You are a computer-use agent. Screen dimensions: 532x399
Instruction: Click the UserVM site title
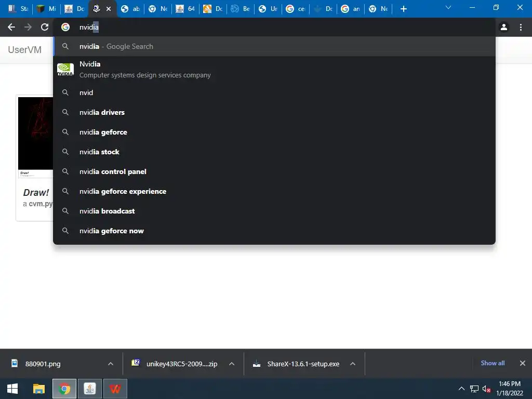coord(25,50)
